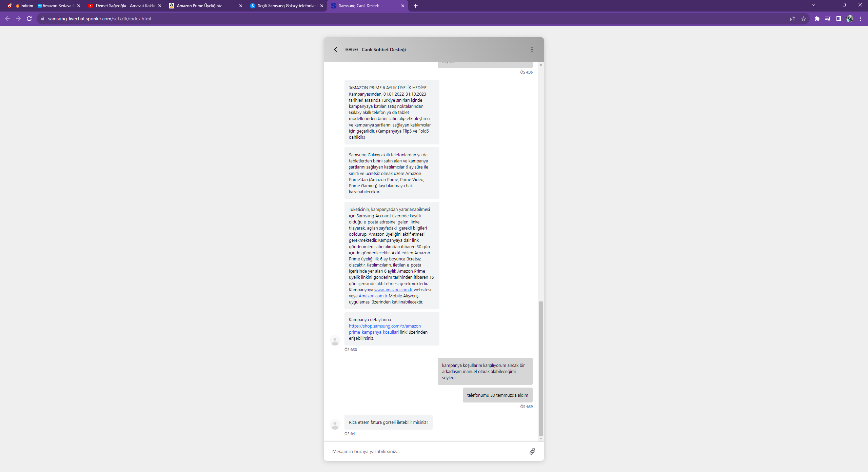The height and width of the screenshot is (472, 868).
Task: Open the Chrome profile avatar
Action: tap(849, 19)
